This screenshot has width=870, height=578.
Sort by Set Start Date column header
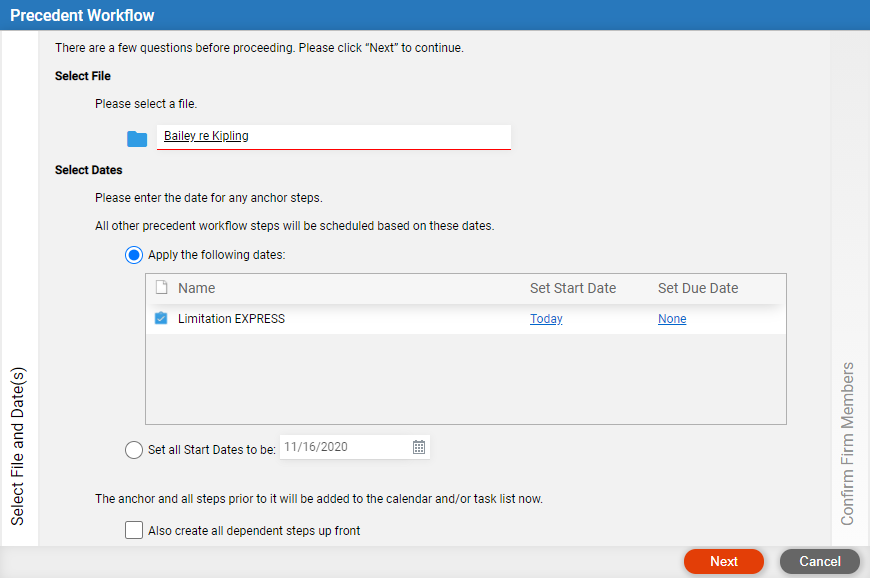coord(573,288)
